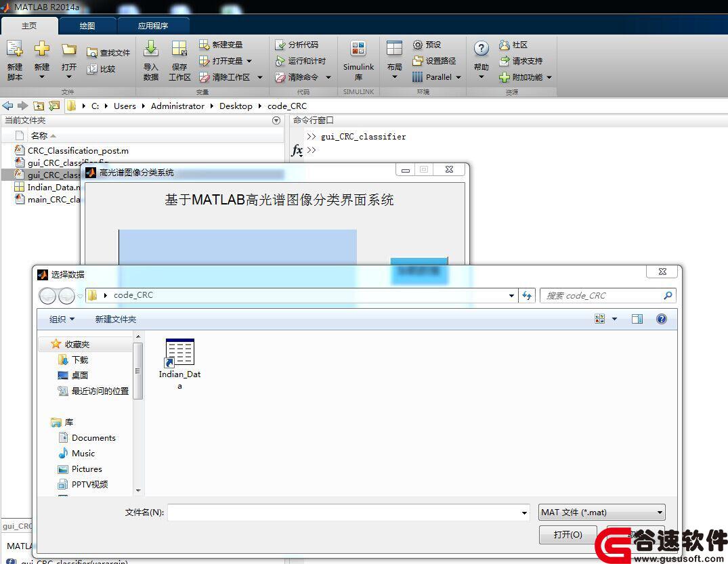
Task: Click the 名称 column header
Action: pyautogui.click(x=39, y=135)
